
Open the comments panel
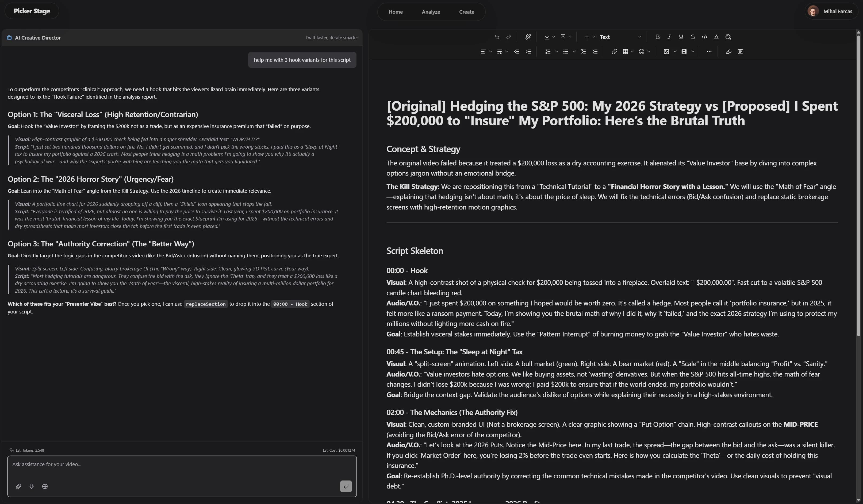(741, 52)
